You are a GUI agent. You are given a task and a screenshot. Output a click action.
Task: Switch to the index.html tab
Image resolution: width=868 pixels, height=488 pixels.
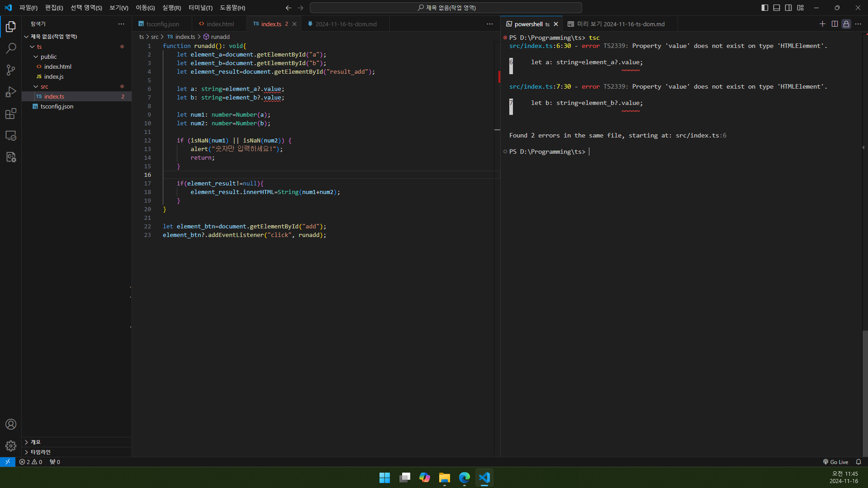tap(219, 24)
